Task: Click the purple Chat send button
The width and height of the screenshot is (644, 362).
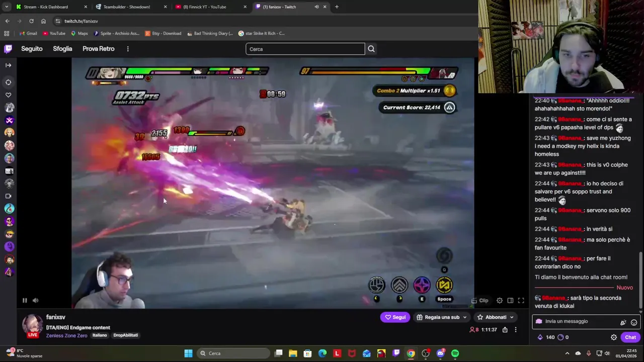Action: point(630,337)
